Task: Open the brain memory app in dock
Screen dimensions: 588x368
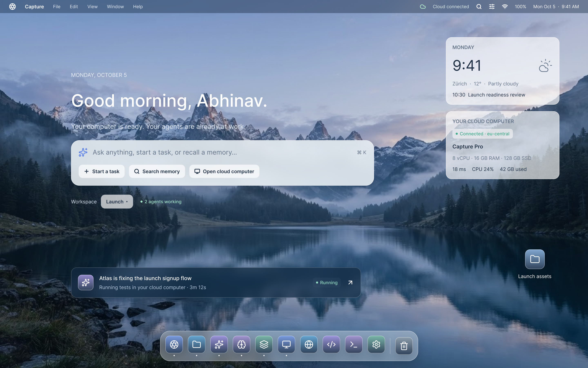Action: (242, 344)
